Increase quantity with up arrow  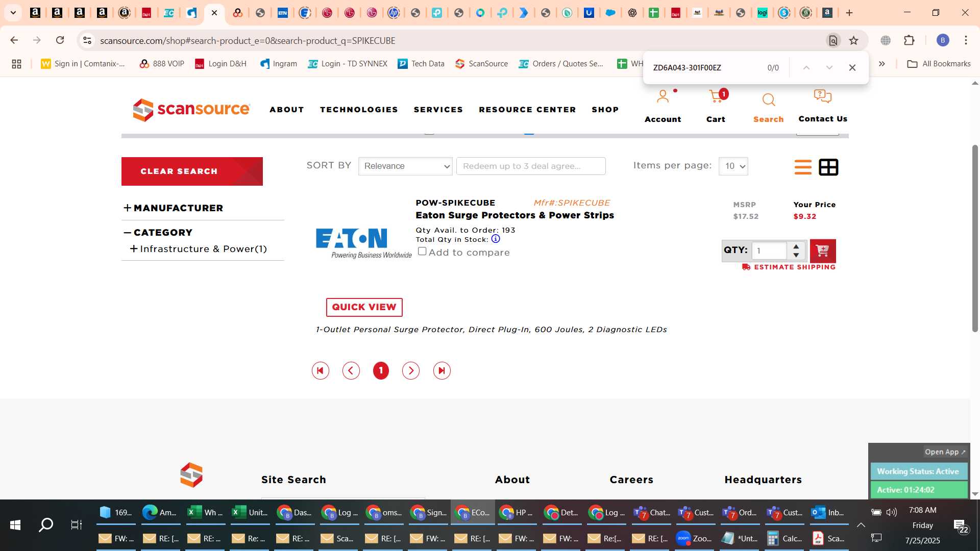796,246
